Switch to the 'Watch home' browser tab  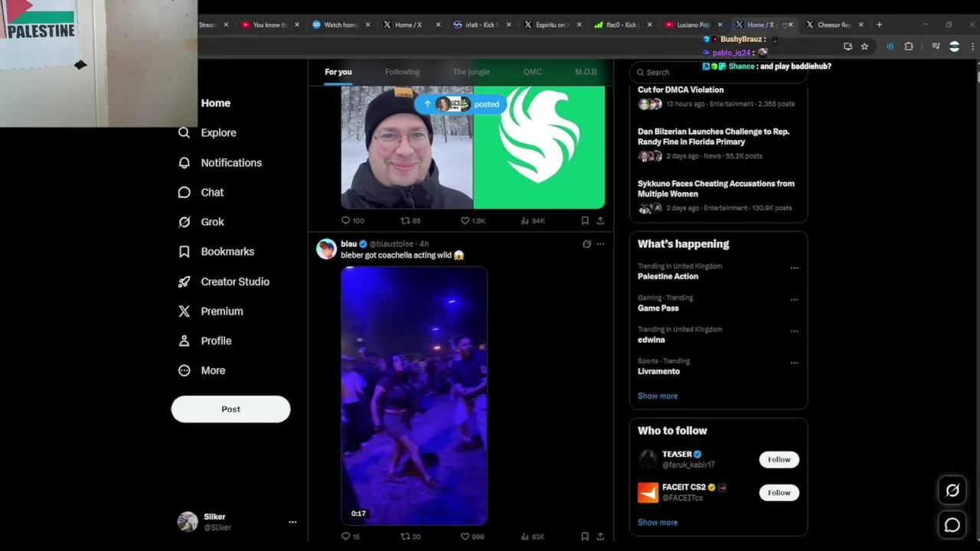pyautogui.click(x=341, y=24)
